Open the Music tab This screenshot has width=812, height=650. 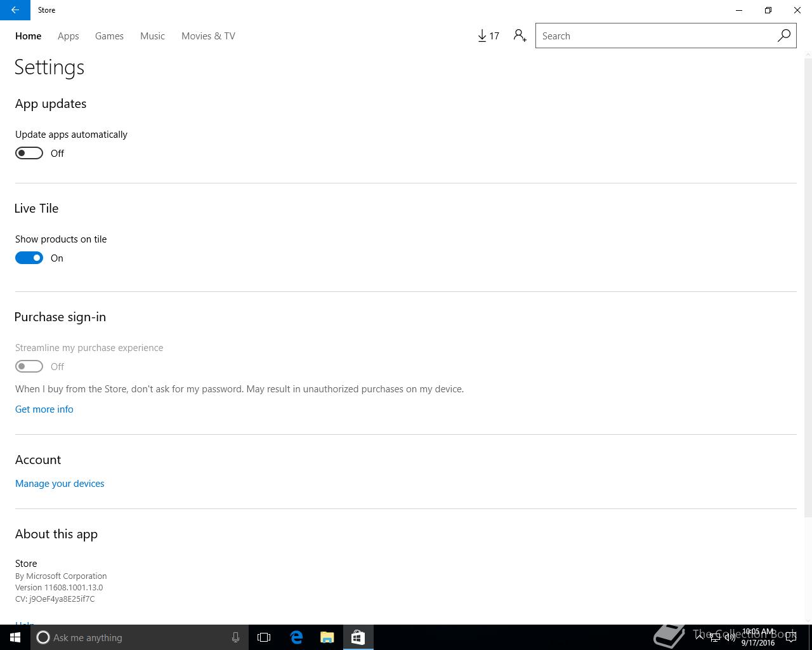tap(152, 36)
